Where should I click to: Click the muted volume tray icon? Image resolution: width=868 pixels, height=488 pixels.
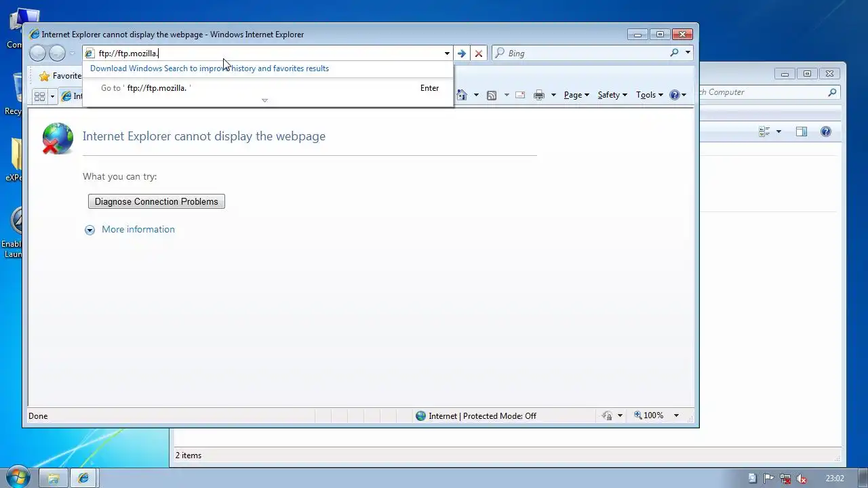pos(802,479)
